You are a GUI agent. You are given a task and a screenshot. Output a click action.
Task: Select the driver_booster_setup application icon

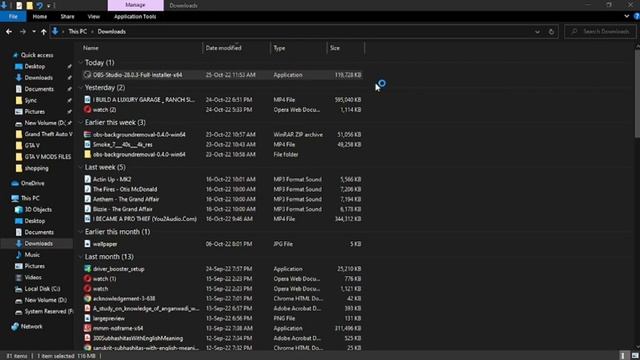(87, 269)
